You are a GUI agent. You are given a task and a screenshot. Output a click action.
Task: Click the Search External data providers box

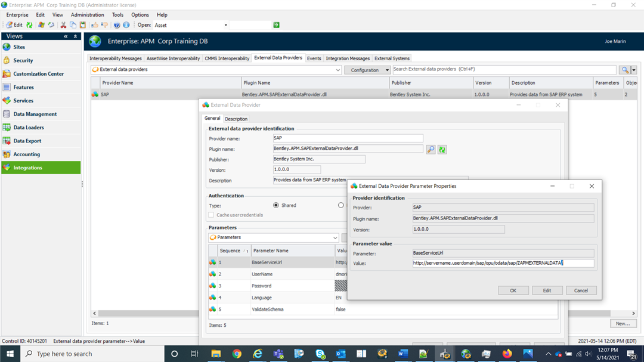pos(504,69)
